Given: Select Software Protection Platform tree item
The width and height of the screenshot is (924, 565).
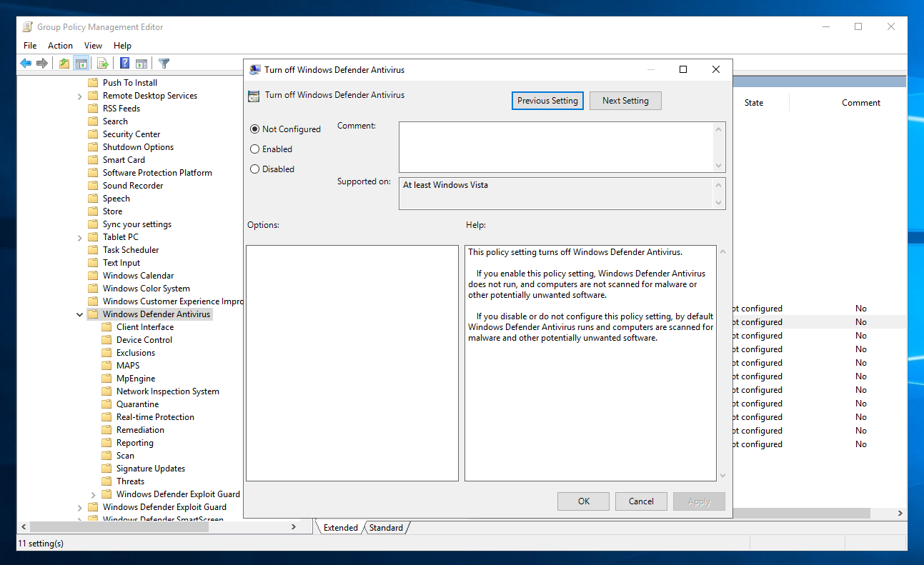Looking at the screenshot, I should (157, 173).
